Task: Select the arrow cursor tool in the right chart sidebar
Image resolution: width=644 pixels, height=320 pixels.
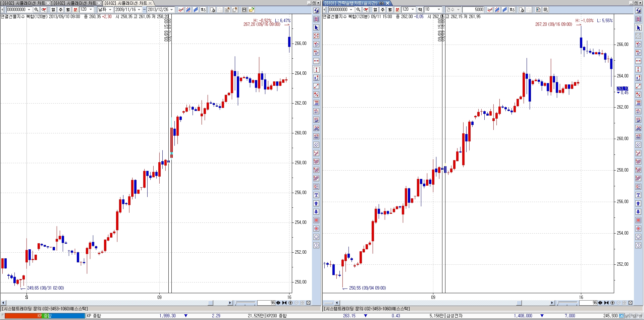Action: click(638, 28)
